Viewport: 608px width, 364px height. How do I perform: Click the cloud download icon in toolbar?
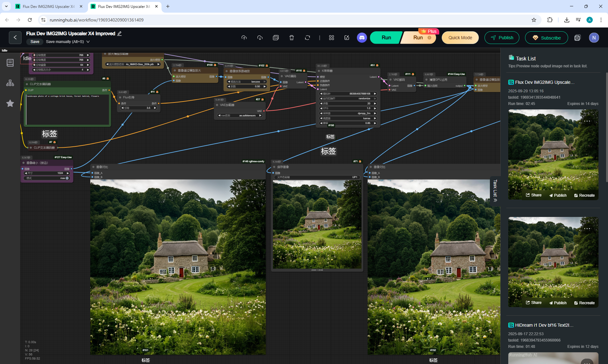[x=260, y=38]
